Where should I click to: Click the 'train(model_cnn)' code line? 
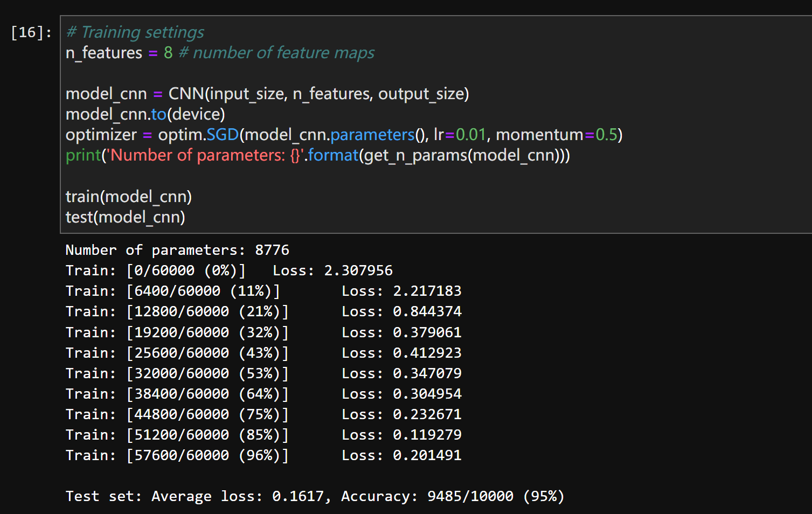[x=129, y=197]
